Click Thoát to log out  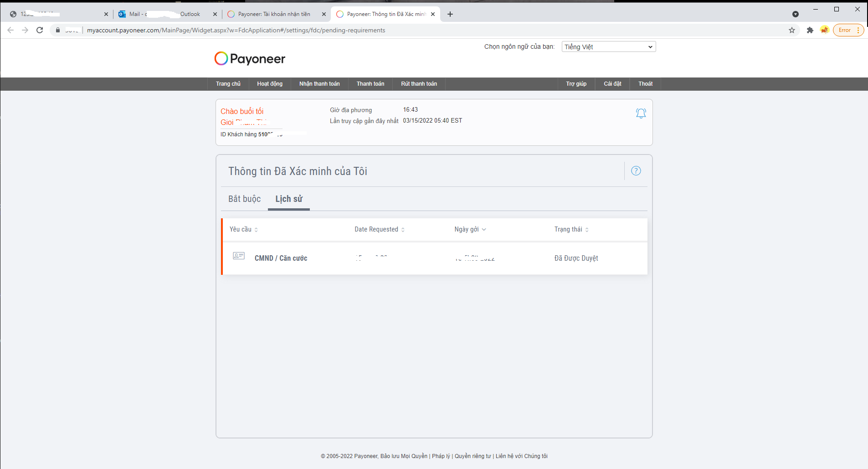646,84
